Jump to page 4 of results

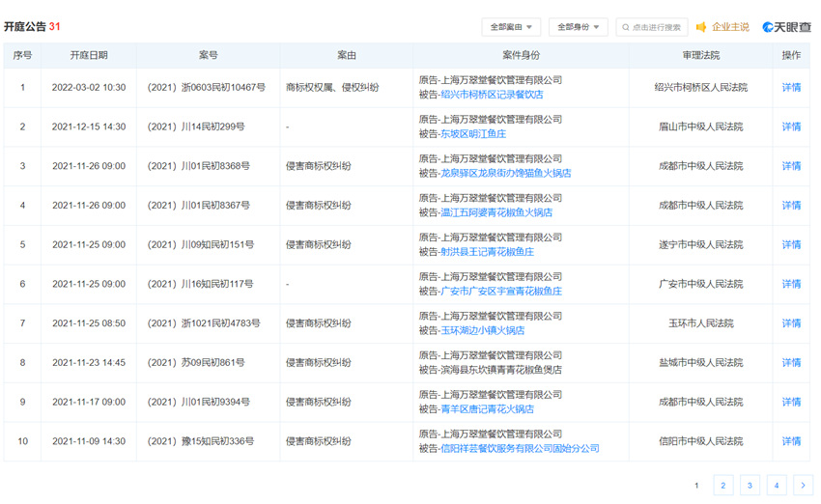coord(777,486)
